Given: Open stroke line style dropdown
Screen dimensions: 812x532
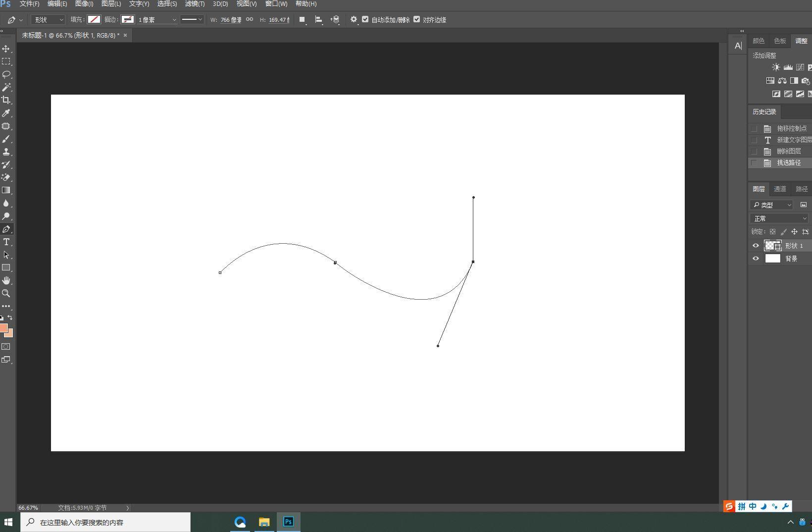Looking at the screenshot, I should [x=192, y=20].
